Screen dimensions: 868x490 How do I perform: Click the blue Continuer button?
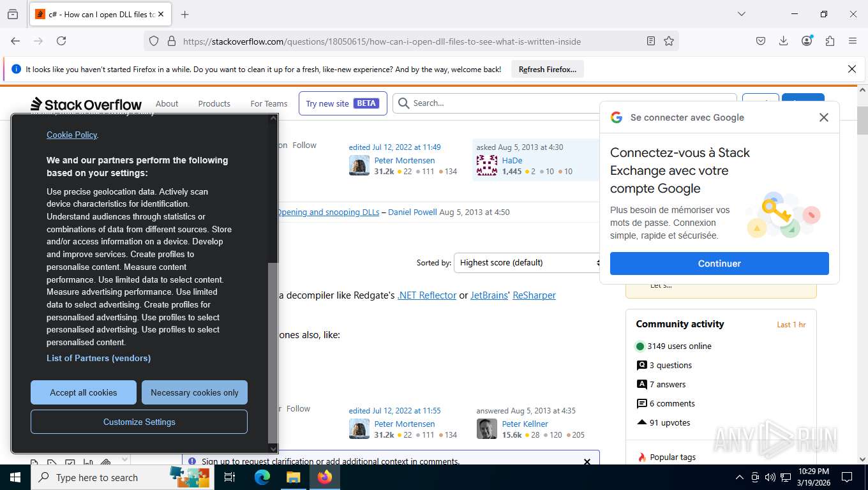[x=719, y=264]
